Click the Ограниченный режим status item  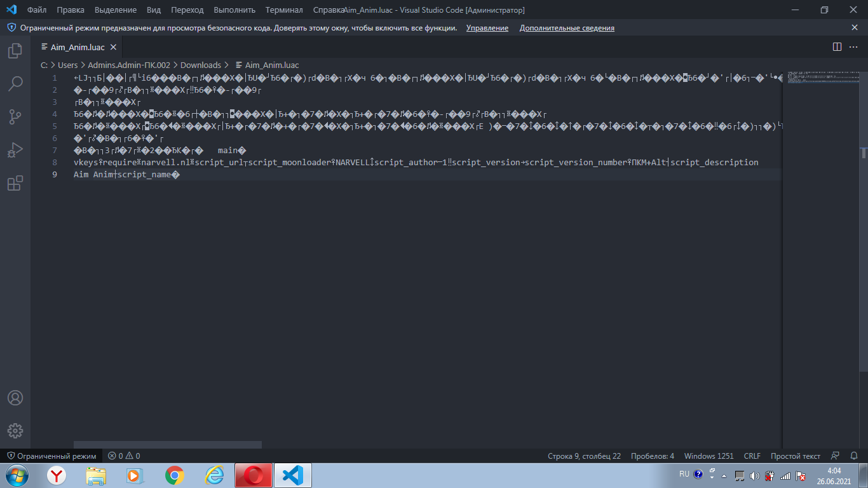pyautogui.click(x=51, y=456)
